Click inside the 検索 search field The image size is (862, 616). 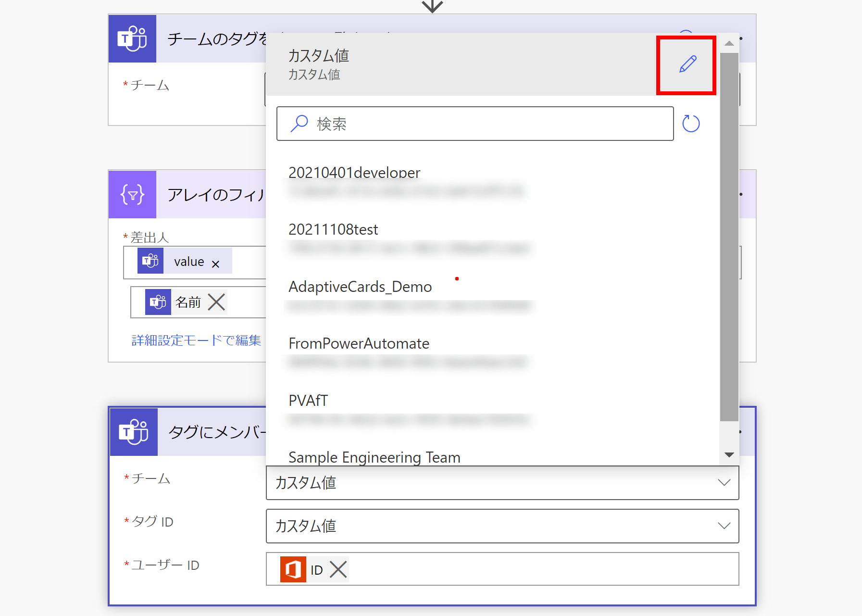[x=475, y=124]
